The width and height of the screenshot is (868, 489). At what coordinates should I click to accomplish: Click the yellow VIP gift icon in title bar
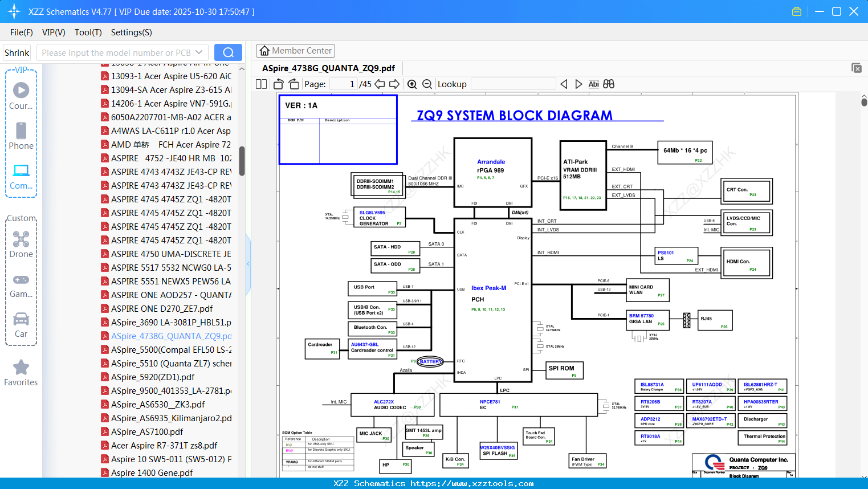tap(797, 11)
